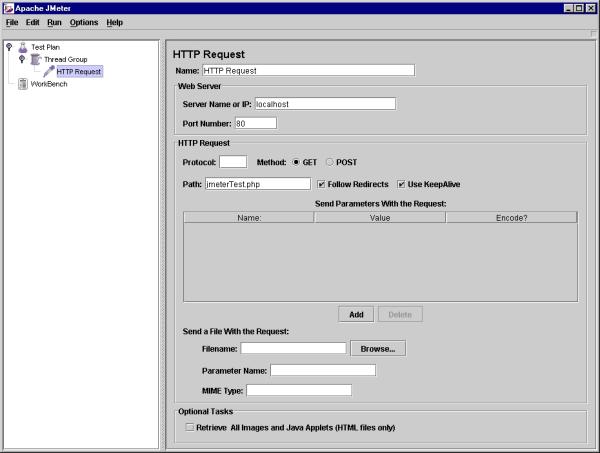Open the Help menu
Viewport: 600px width, 453px height.
(114, 23)
